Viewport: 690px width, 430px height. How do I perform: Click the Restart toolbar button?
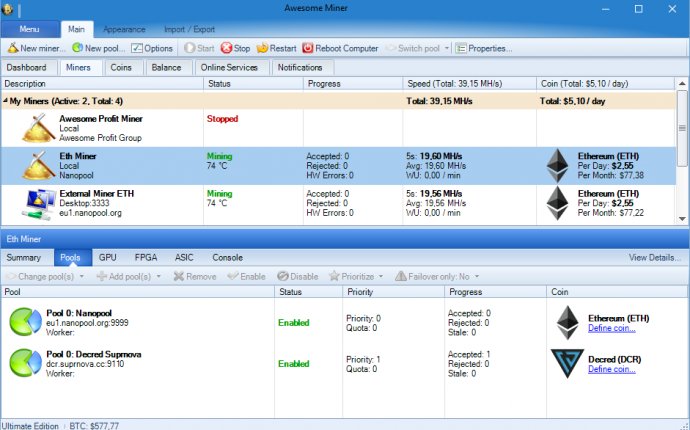pyautogui.click(x=276, y=48)
